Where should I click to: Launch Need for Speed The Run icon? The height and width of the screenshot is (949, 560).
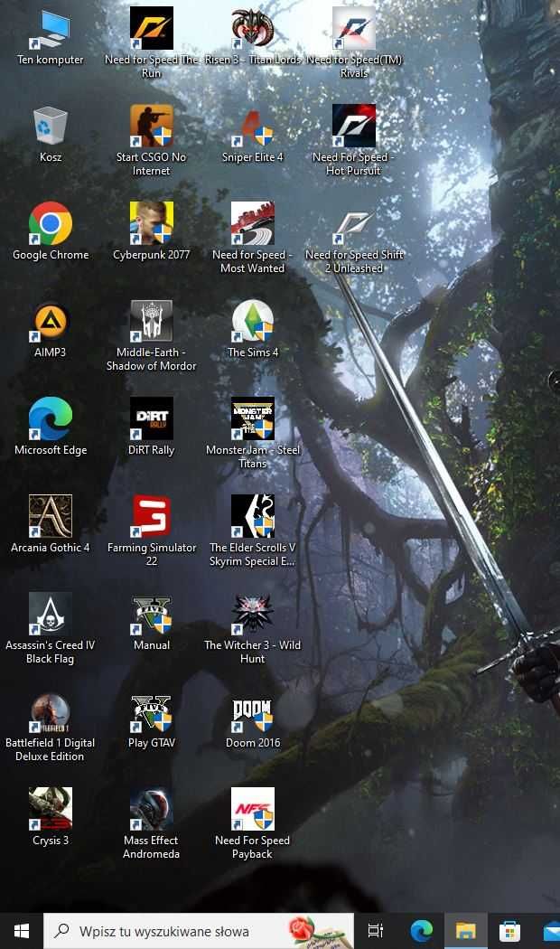(151, 28)
